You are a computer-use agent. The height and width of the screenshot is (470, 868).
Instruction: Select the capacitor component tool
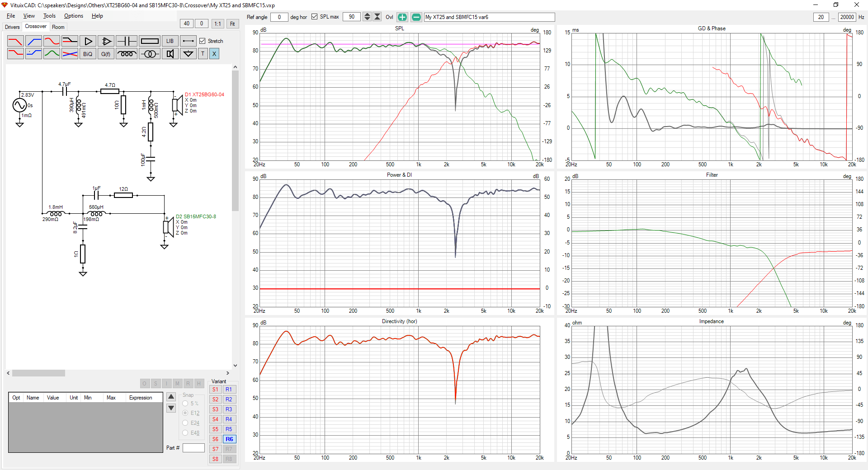(x=127, y=41)
